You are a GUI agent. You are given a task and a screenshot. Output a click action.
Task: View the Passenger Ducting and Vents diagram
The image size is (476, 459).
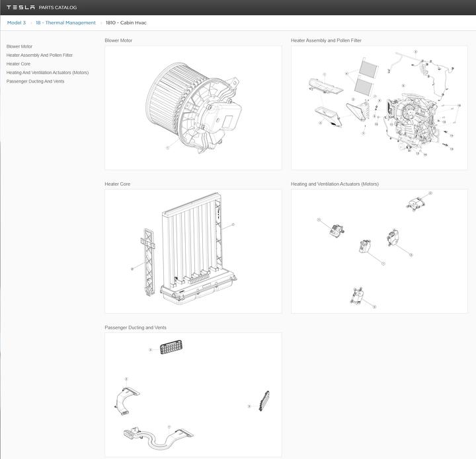pyautogui.click(x=193, y=394)
